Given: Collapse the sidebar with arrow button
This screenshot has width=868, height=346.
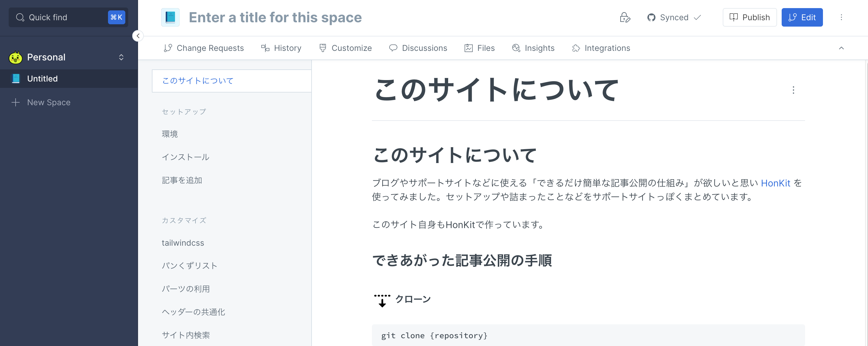Looking at the screenshot, I should (x=138, y=36).
